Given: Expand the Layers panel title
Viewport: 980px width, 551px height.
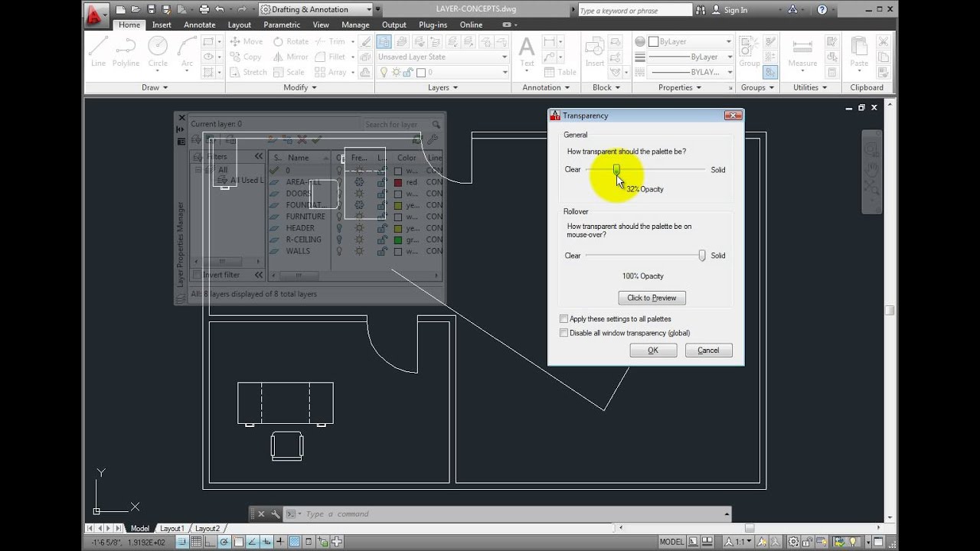Looking at the screenshot, I should 443,87.
